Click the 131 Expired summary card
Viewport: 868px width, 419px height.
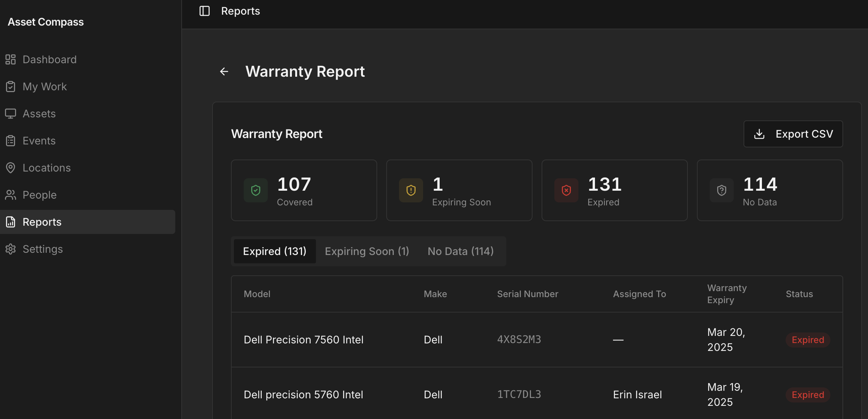615,190
